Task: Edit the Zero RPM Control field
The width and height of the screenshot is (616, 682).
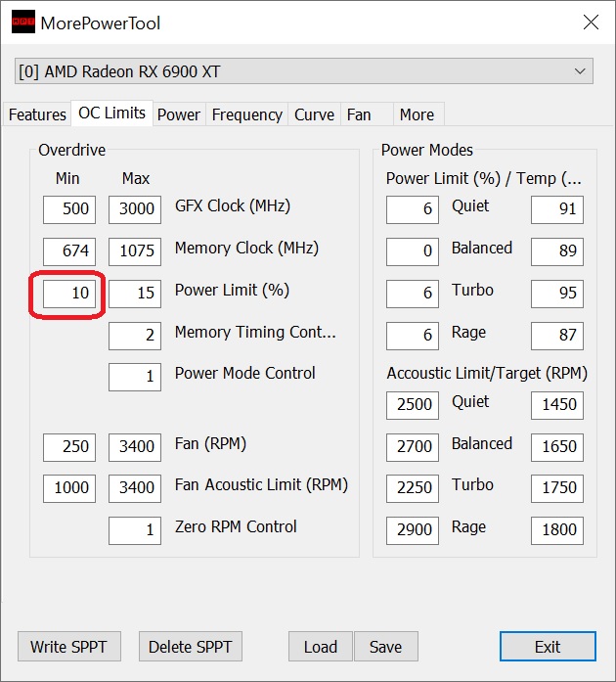Action: 135,530
